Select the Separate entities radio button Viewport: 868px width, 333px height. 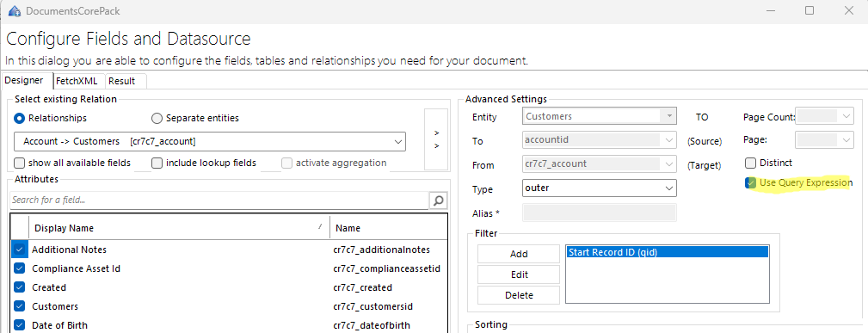[x=157, y=118]
